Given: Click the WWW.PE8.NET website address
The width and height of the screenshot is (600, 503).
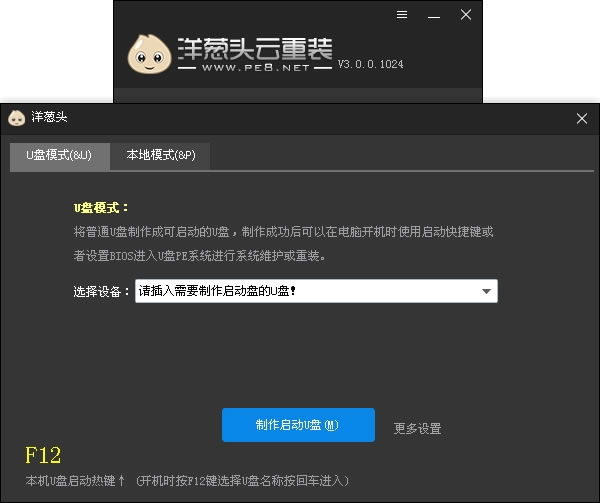Looking at the screenshot, I should (256, 71).
